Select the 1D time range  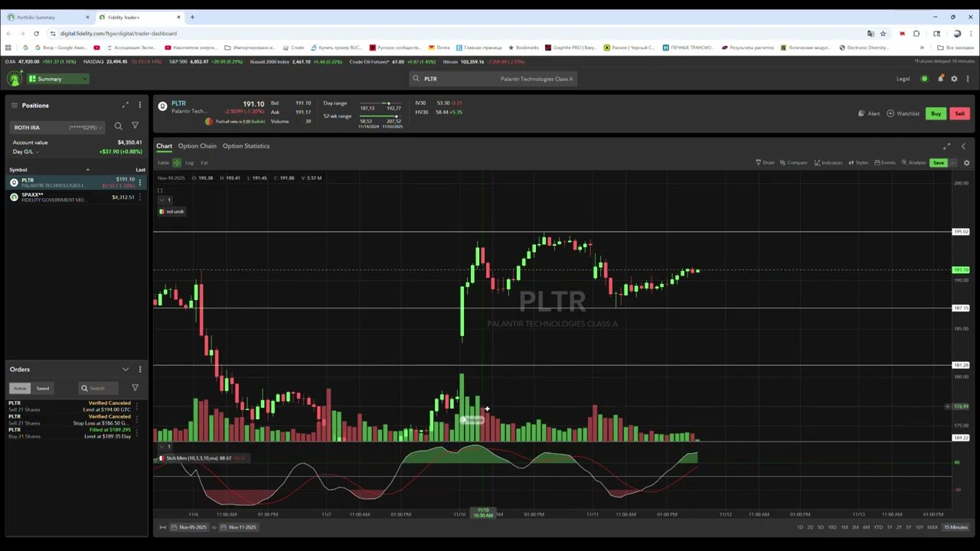[x=800, y=527]
